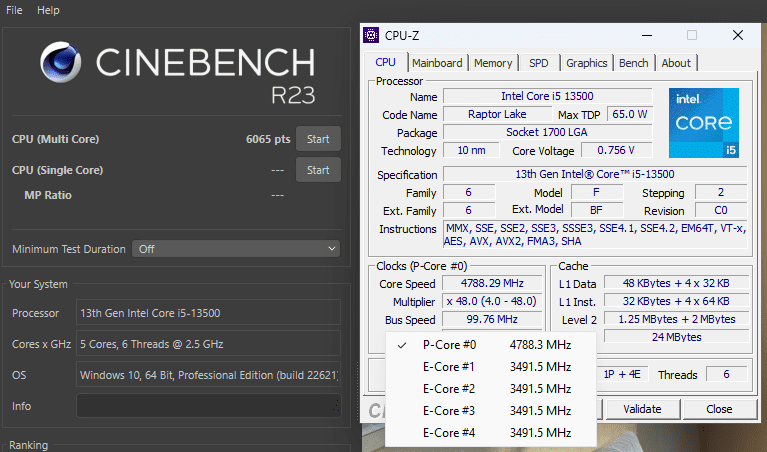Click the Max TDP value 65.0 W
Screen dimensions: 767x452
(x=630, y=114)
